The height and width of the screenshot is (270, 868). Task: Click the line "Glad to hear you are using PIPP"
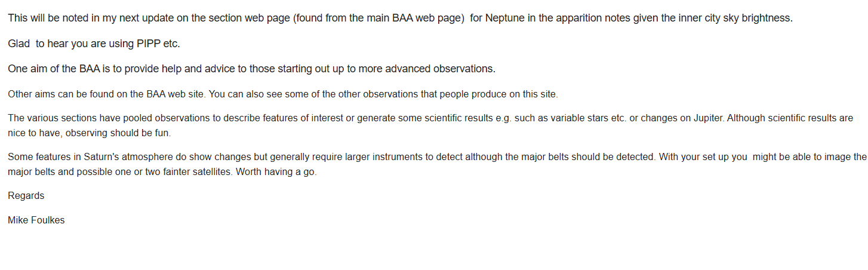tap(94, 44)
